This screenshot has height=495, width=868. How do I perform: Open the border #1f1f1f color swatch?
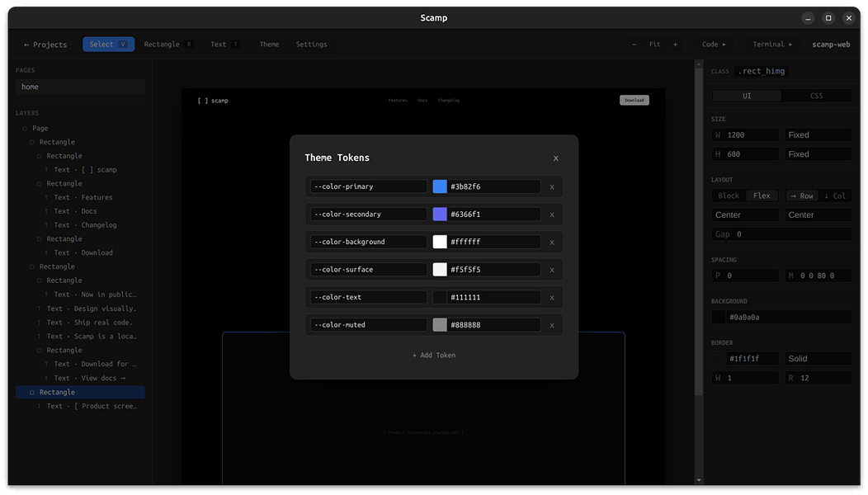pyautogui.click(x=719, y=359)
